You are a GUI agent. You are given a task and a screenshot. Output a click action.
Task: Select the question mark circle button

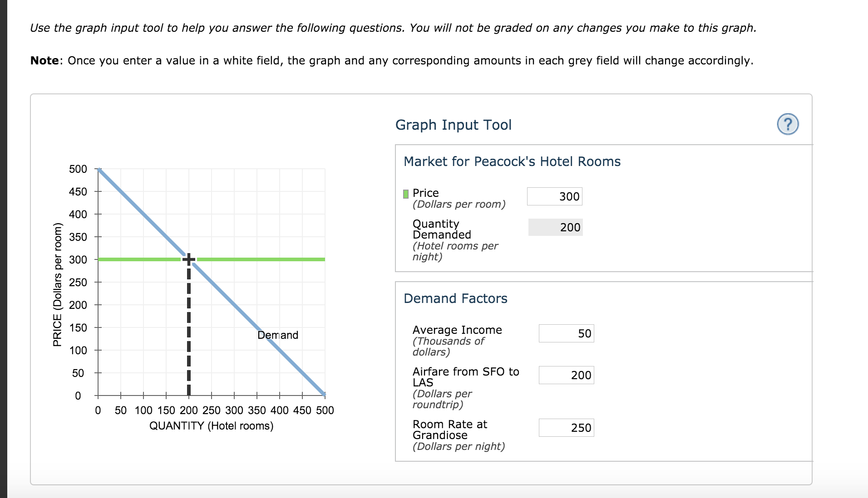(x=789, y=125)
